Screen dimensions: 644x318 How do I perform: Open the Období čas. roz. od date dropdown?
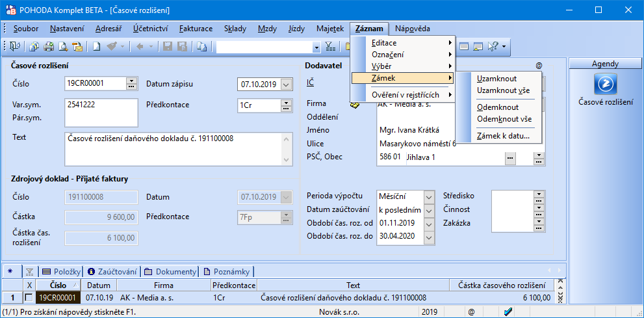click(429, 224)
